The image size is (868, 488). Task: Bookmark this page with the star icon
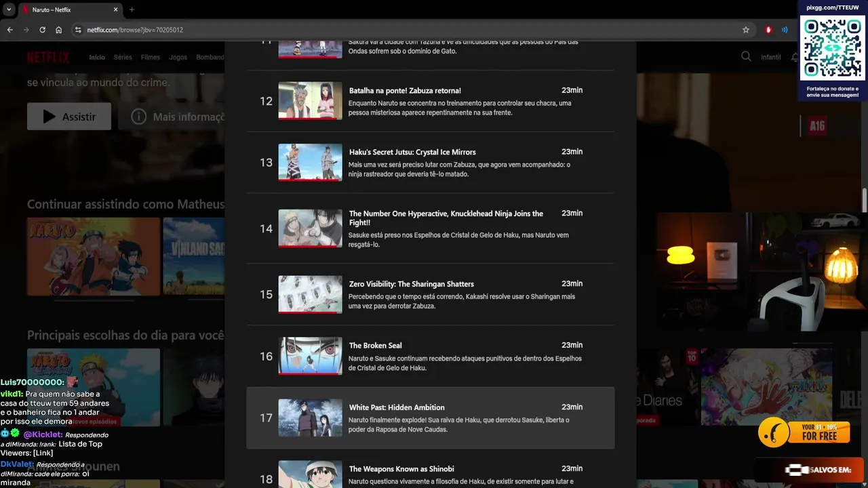(x=746, y=30)
